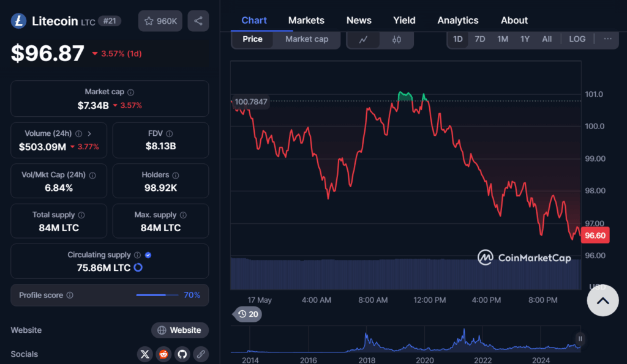Select line chart style icon

pyautogui.click(x=363, y=39)
